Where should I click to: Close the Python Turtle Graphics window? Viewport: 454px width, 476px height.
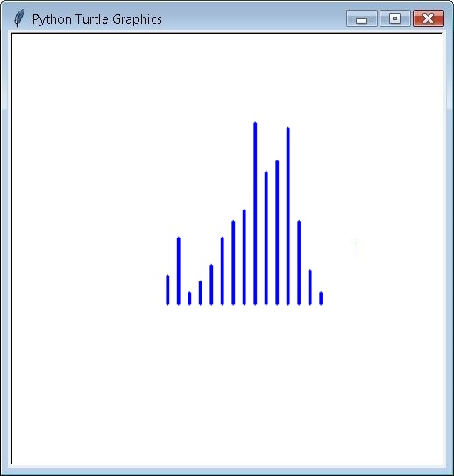tap(429, 18)
